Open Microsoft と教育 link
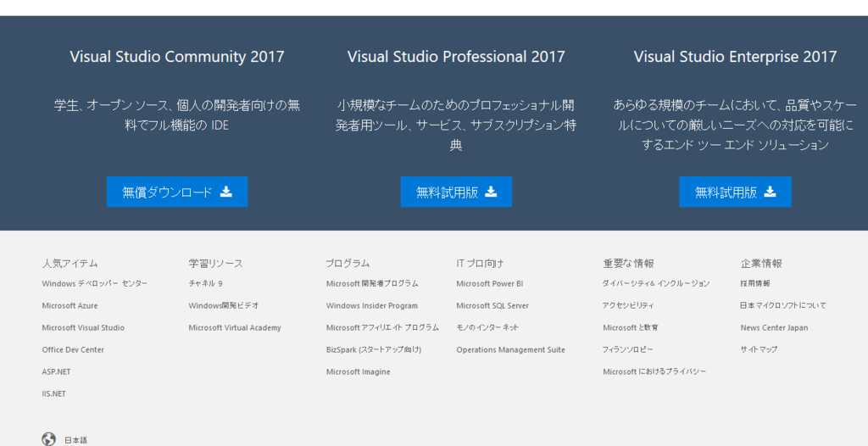Screen dimensions: 868x446 (x=631, y=328)
